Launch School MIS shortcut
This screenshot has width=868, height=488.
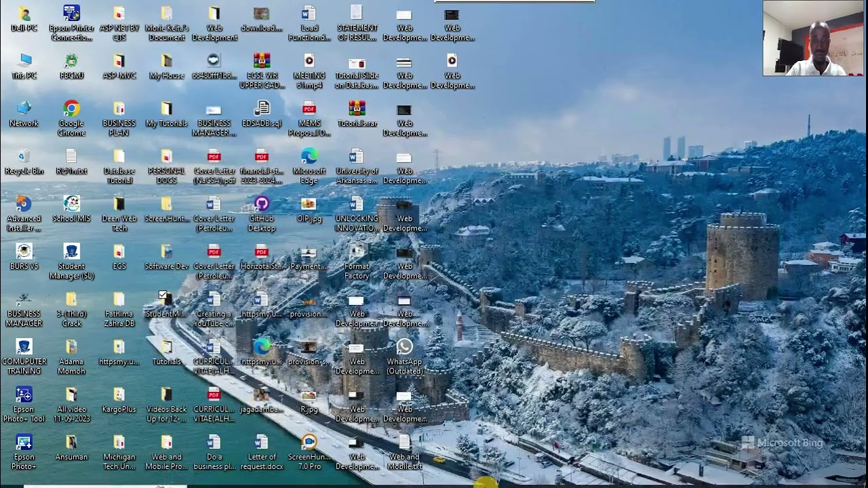click(71, 209)
